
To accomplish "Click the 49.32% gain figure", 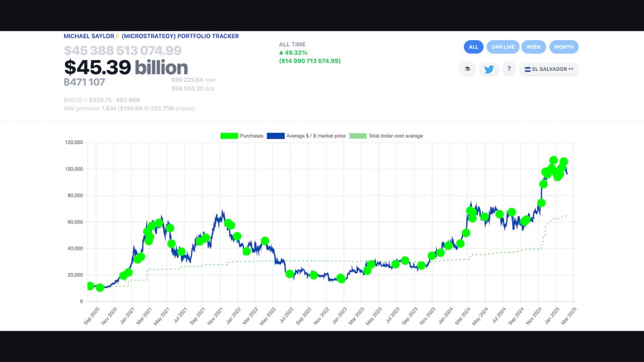I will pyautogui.click(x=293, y=52).
